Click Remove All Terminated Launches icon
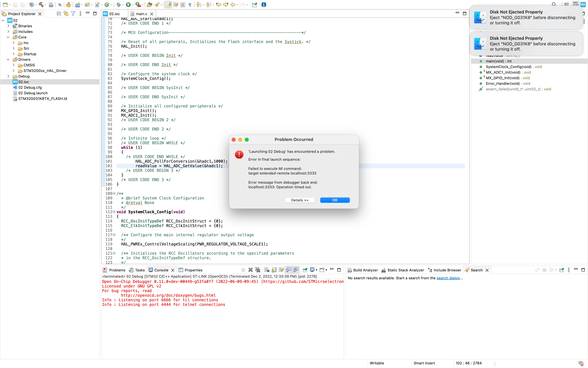This screenshot has height=368, width=588. pos(258,270)
